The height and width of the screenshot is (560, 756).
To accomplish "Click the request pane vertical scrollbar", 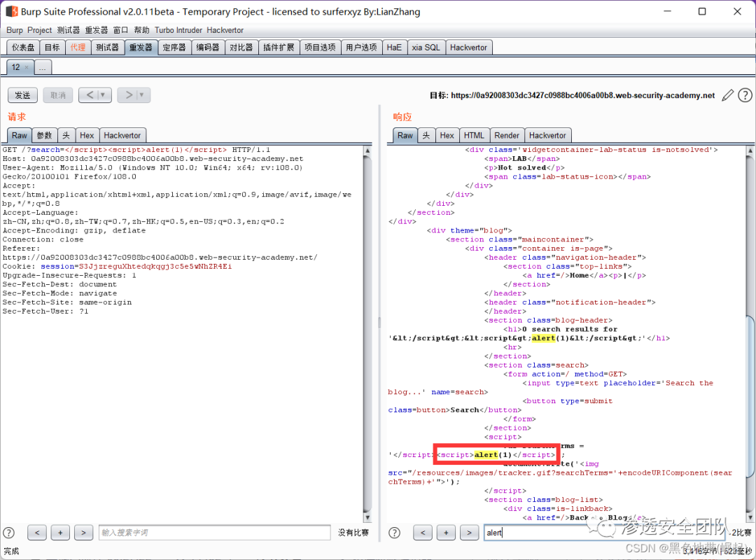I will click(367, 334).
